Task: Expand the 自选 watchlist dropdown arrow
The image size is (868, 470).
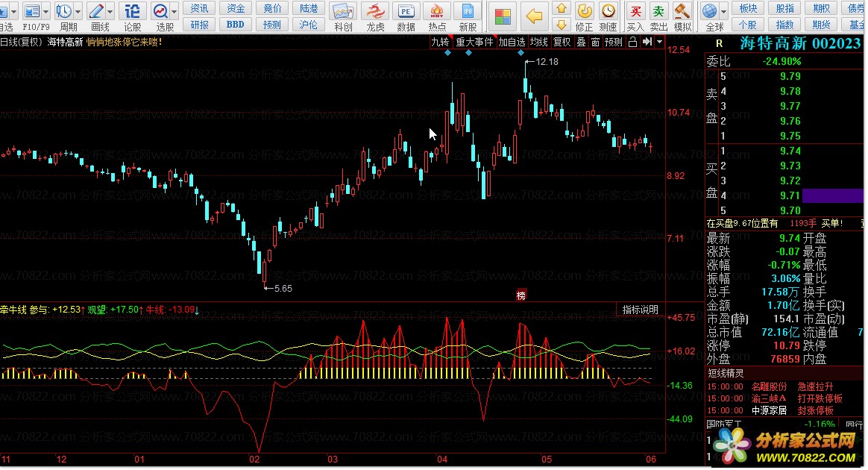Action: click(14, 11)
